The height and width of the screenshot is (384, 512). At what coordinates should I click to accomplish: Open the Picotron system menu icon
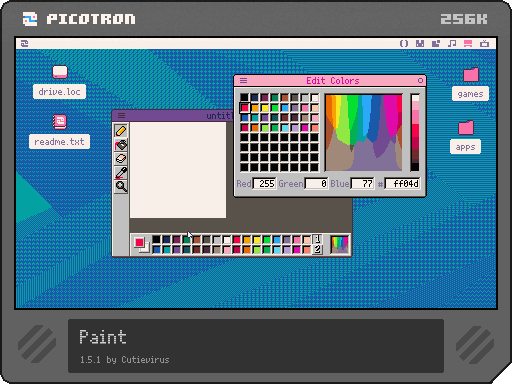coord(25,43)
